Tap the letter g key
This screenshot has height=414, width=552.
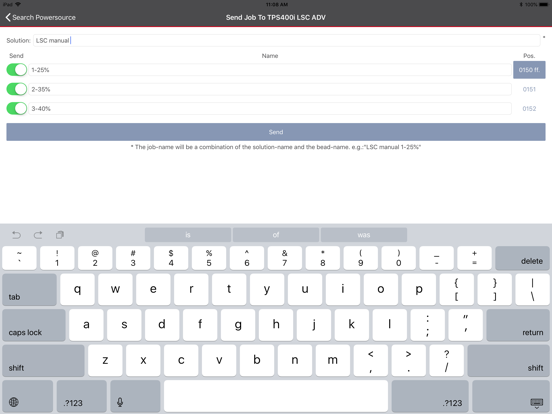(238, 325)
